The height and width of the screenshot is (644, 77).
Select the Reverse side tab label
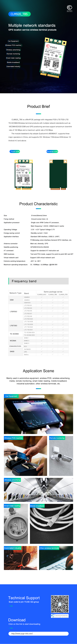click(52, 152)
